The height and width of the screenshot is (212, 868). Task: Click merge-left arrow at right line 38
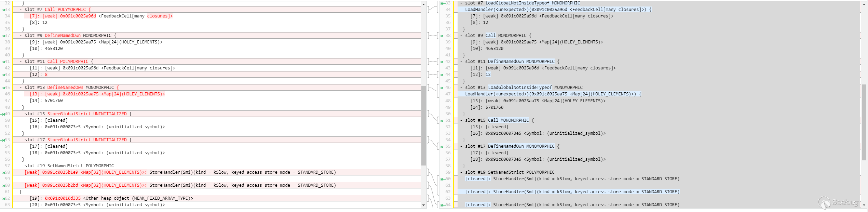443,36
